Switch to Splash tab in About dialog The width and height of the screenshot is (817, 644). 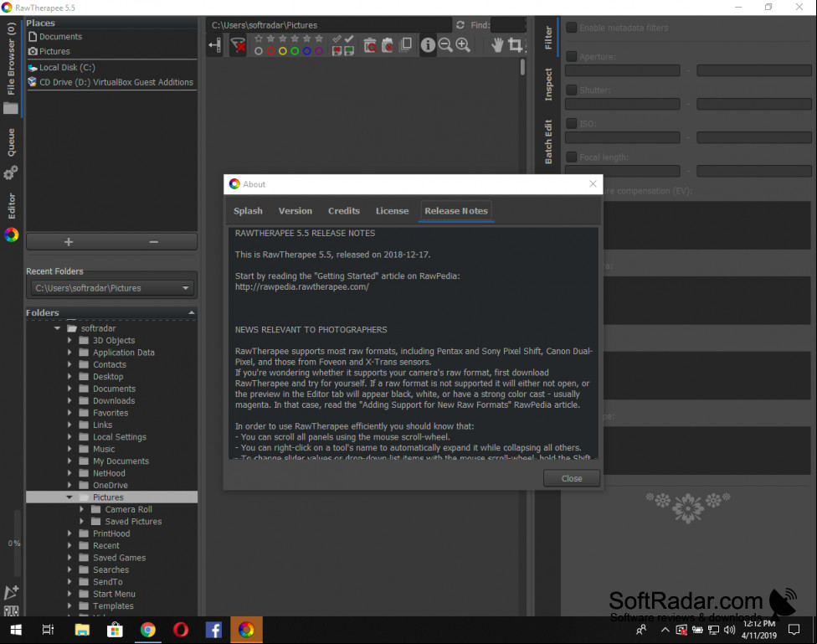click(248, 211)
